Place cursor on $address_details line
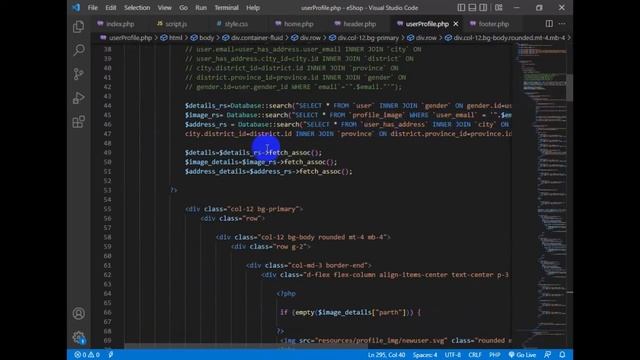This screenshot has width=640, height=360. (268, 171)
